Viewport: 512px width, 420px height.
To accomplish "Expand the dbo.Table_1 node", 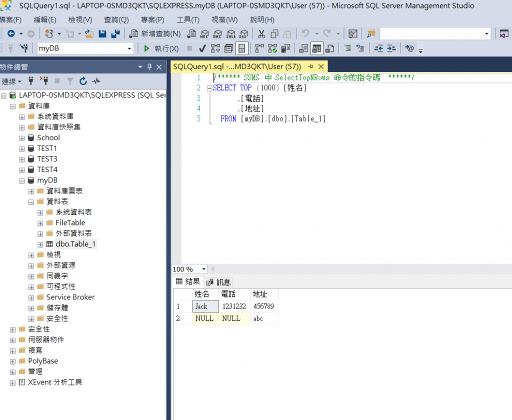I will 40,244.
